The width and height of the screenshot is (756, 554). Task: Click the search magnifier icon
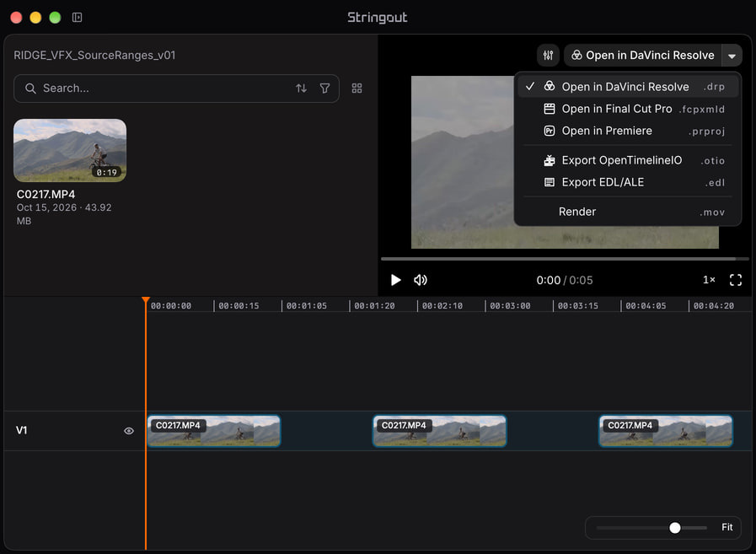pos(30,89)
